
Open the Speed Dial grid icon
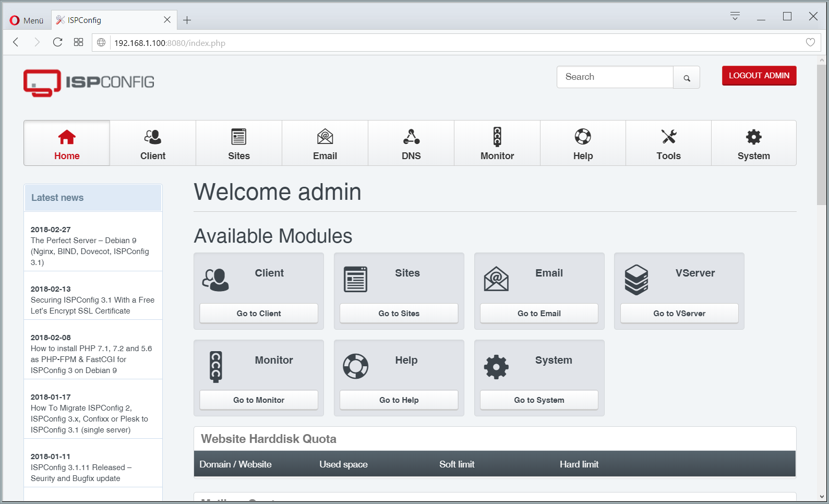[x=78, y=42]
